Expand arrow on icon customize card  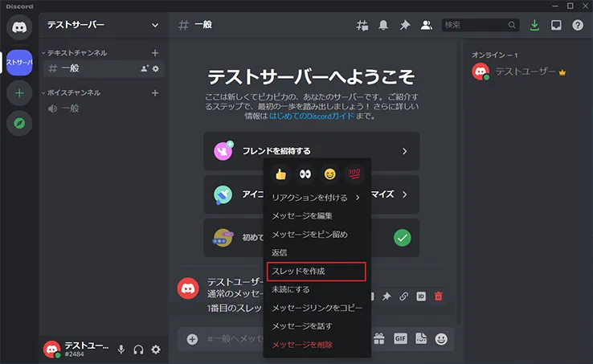coord(405,194)
